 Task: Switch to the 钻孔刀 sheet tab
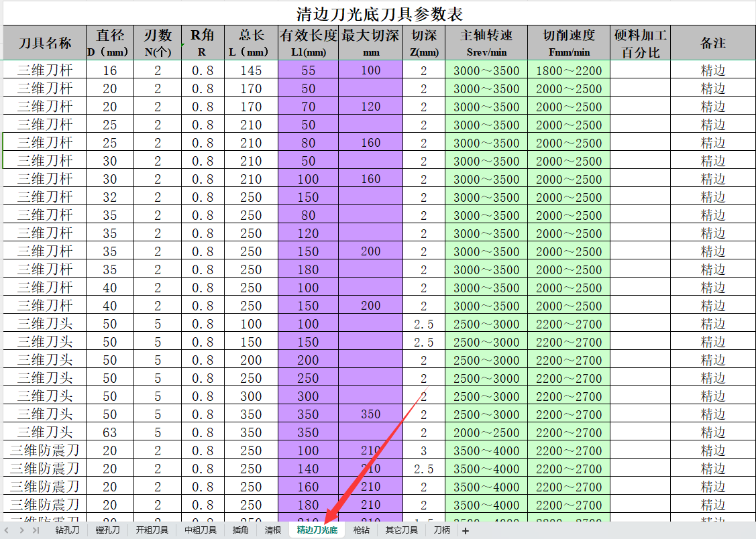tap(67, 530)
